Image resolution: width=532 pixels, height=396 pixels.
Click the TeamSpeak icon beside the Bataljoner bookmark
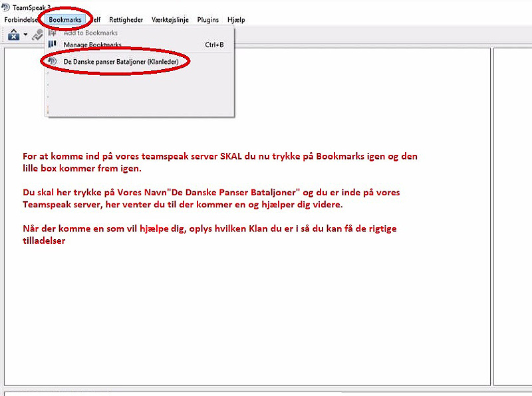point(53,62)
